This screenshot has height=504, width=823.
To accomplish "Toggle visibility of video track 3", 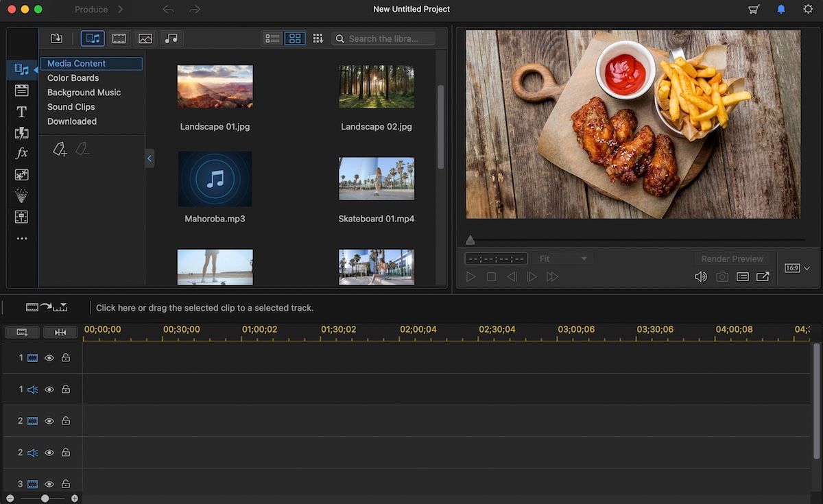I will (49, 484).
